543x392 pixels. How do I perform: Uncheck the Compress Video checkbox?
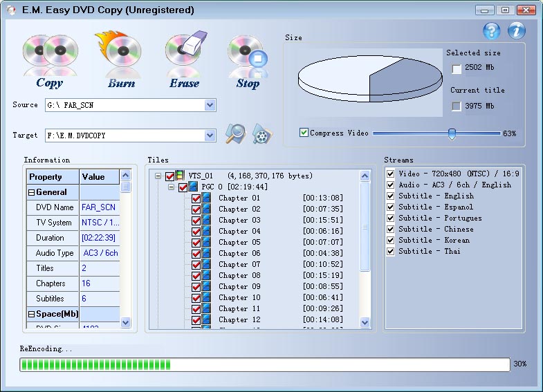tap(304, 133)
